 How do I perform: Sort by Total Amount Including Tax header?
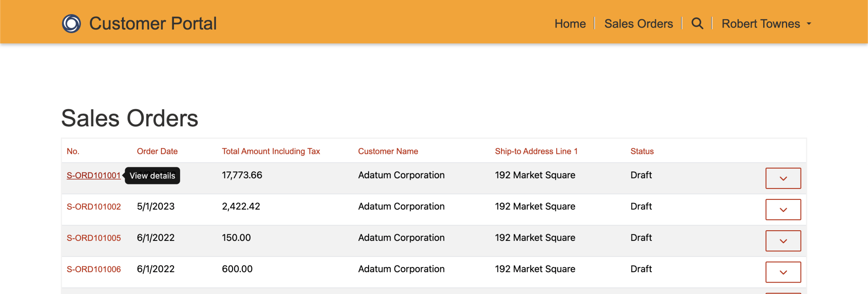coord(271,151)
